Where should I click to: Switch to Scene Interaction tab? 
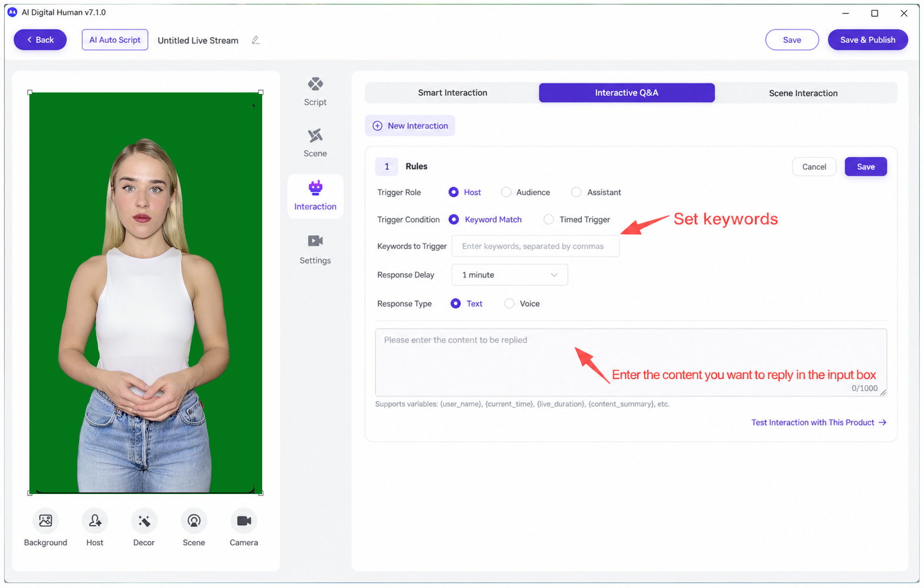803,93
